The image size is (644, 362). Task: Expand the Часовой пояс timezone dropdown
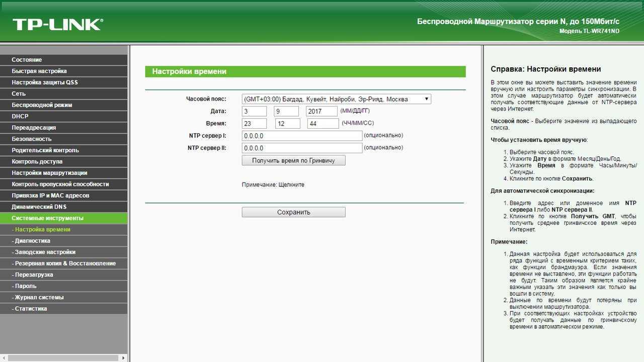click(336, 99)
